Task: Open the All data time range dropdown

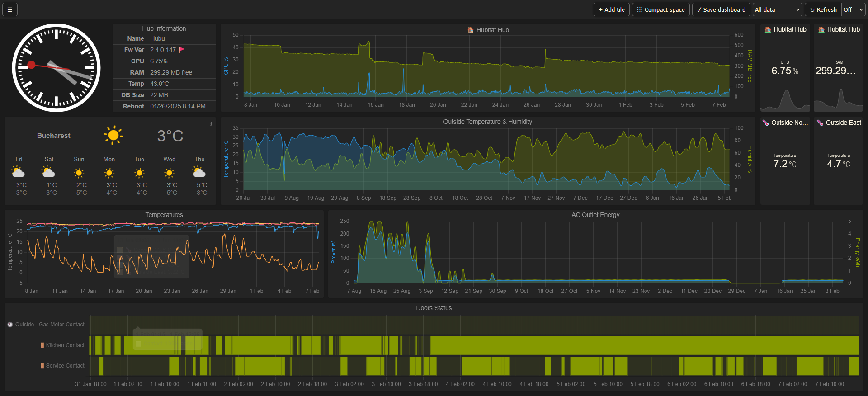Action: point(777,9)
